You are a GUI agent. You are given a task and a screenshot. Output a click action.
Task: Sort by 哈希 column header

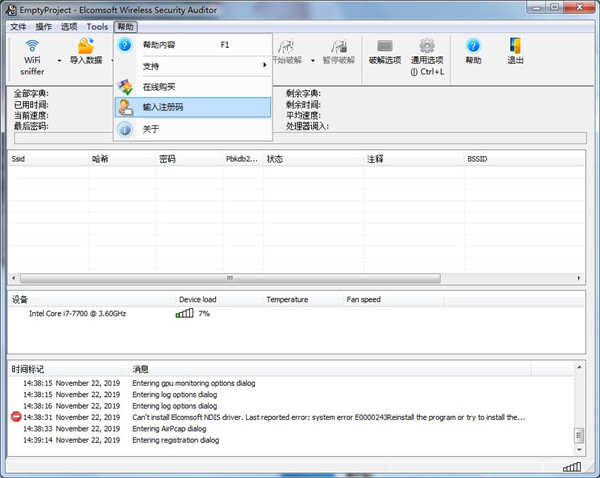click(x=122, y=159)
